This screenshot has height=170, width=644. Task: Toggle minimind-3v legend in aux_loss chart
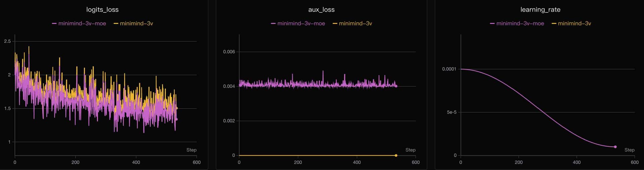coord(353,23)
